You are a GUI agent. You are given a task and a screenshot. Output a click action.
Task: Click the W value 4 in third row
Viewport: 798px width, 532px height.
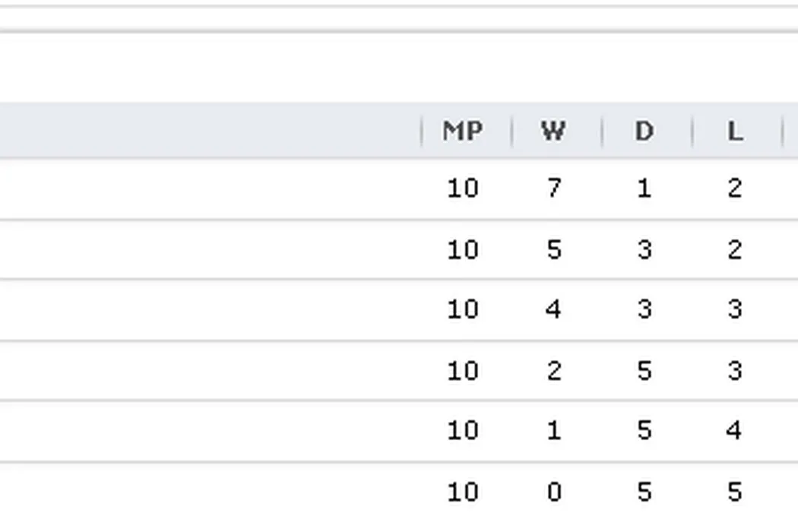point(553,309)
